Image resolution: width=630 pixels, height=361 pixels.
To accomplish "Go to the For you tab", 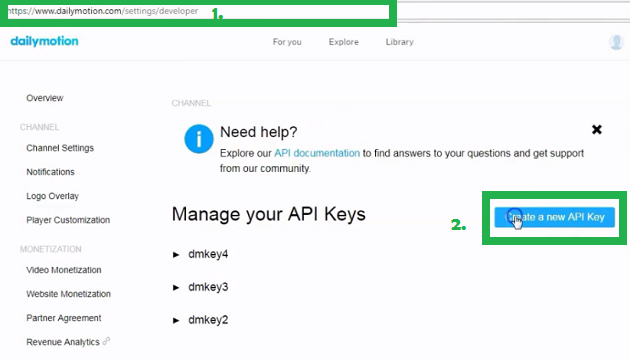I will coord(287,42).
